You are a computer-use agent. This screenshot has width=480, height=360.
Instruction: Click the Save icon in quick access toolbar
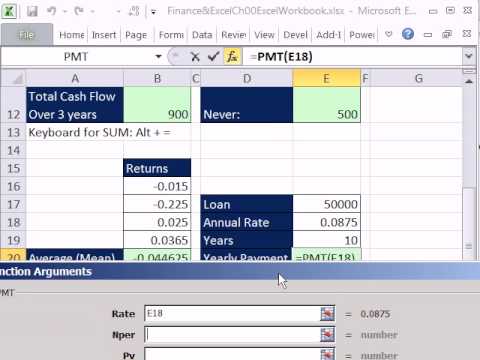(32, 11)
